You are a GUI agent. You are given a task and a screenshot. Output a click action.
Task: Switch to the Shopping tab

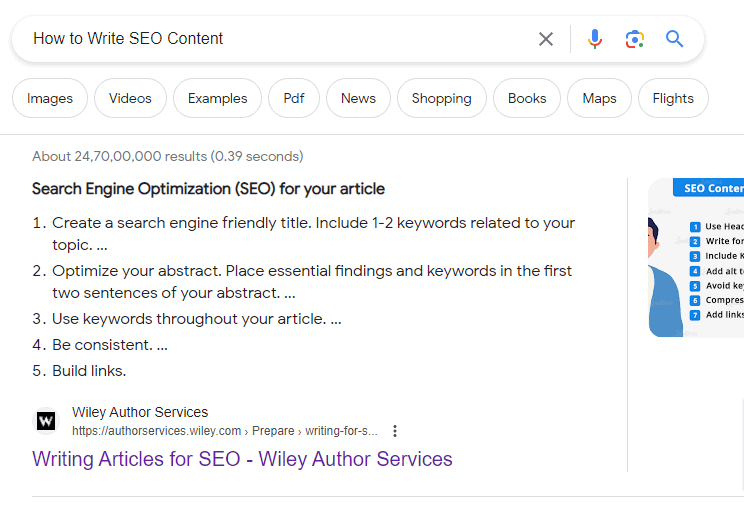(x=441, y=98)
